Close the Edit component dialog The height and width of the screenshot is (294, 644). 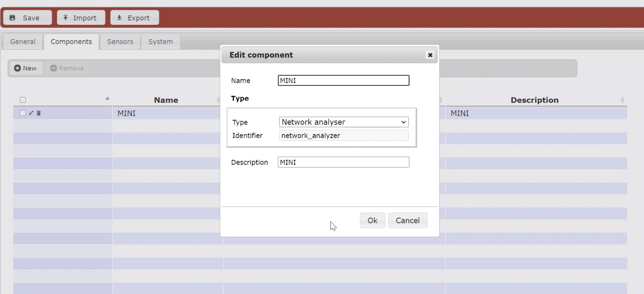tap(430, 55)
